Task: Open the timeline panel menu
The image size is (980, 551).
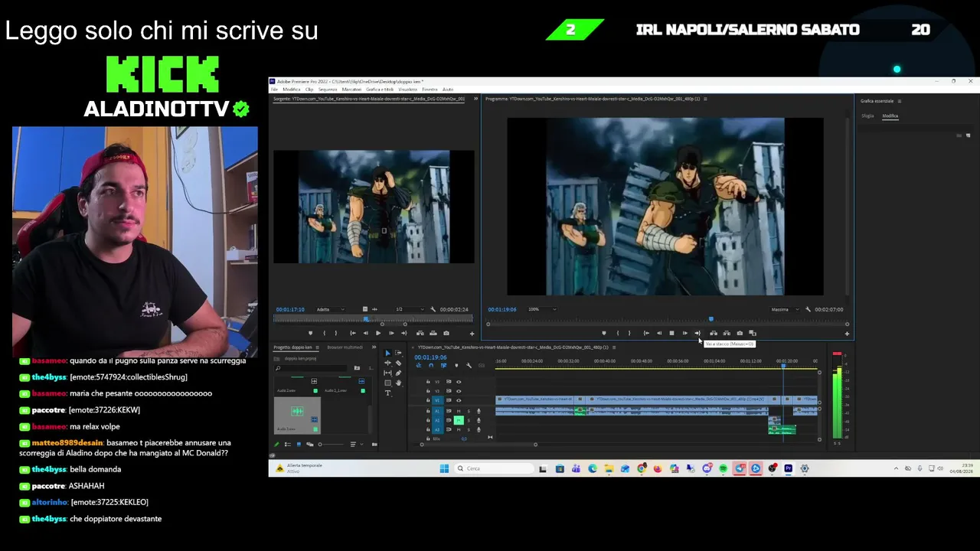Action: pos(614,347)
